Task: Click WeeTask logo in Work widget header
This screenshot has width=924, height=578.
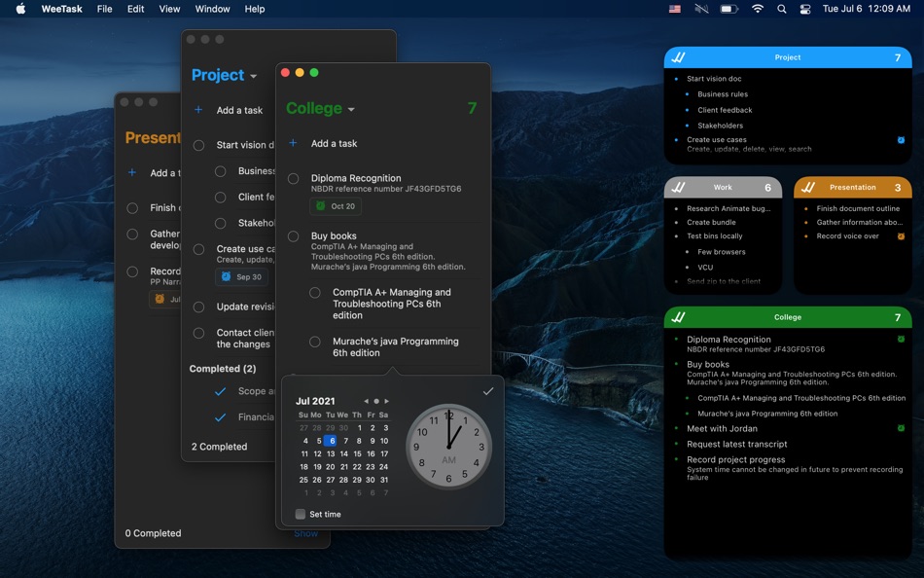Action: [x=679, y=187]
